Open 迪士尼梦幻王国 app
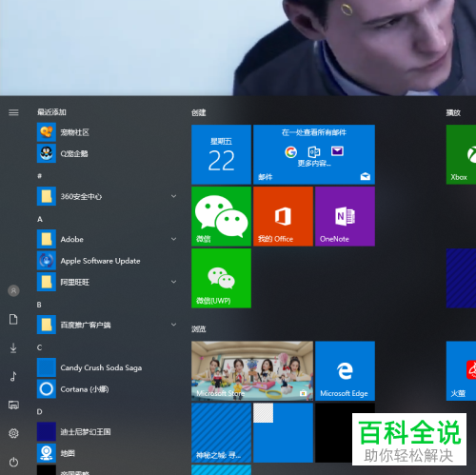 click(107, 432)
